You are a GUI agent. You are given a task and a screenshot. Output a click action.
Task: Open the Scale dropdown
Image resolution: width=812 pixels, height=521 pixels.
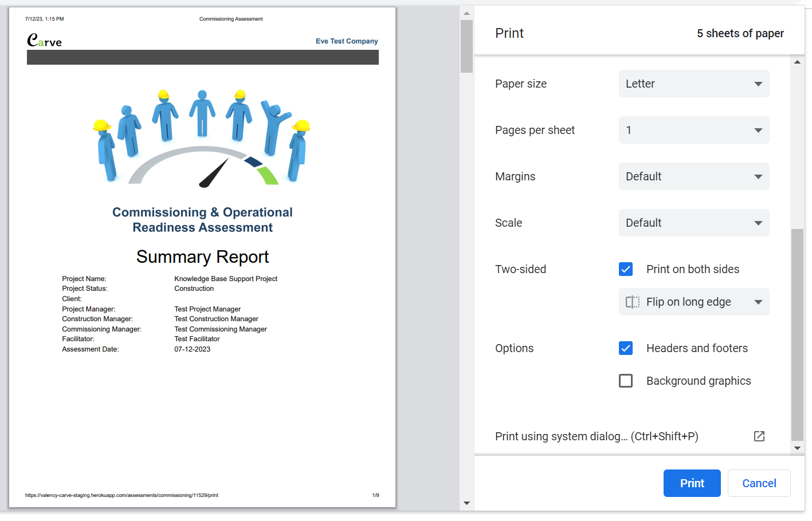coord(694,223)
